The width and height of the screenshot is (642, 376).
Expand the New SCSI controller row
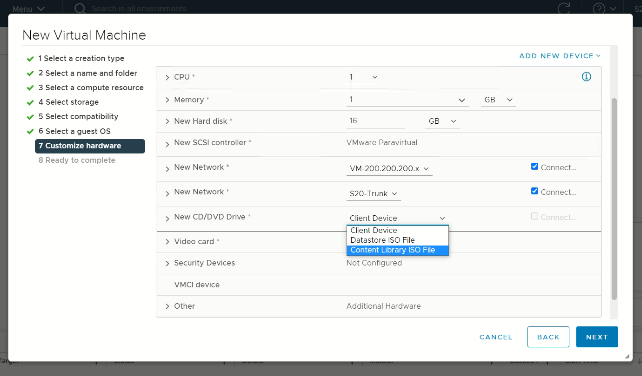[x=167, y=144]
